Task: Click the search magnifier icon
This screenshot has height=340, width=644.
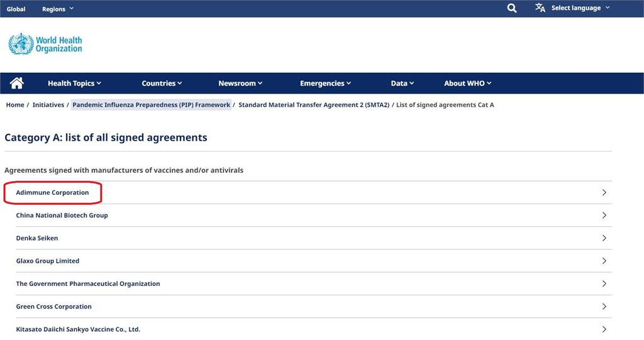Action: (512, 8)
